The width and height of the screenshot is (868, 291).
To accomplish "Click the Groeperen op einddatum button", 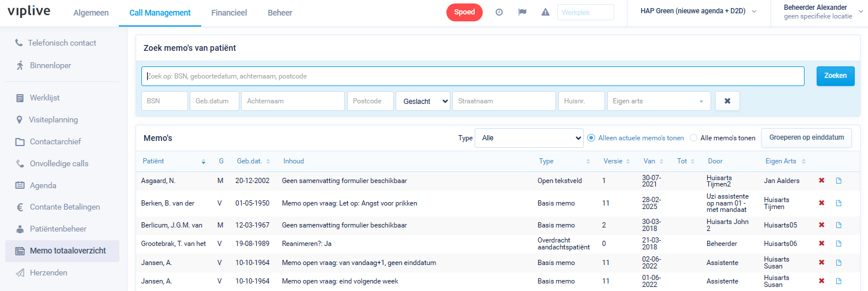I will [806, 138].
